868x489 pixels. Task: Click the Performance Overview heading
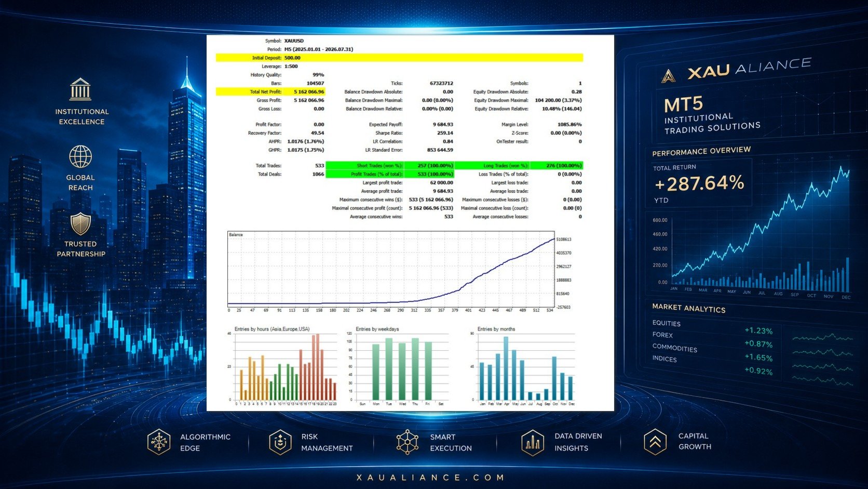pyautogui.click(x=701, y=151)
